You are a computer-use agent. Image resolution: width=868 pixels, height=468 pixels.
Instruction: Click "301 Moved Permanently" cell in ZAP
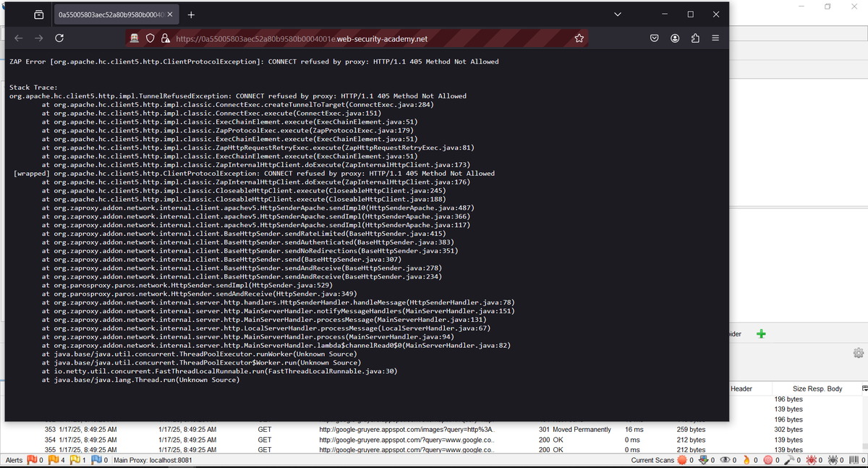click(575, 430)
